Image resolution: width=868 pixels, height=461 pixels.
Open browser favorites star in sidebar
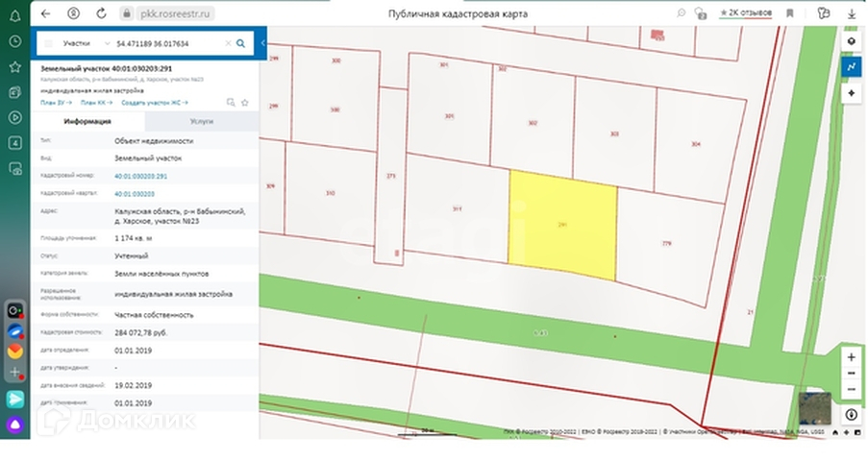(x=15, y=67)
